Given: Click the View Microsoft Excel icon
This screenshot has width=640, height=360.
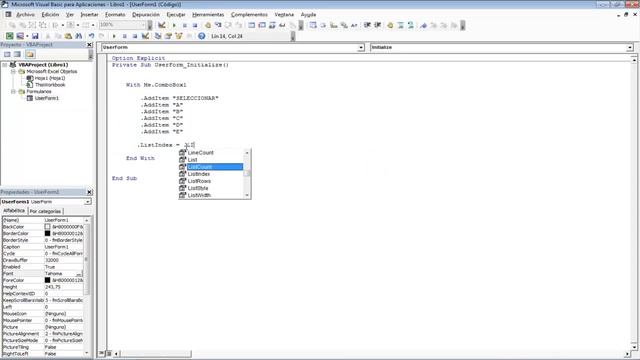Looking at the screenshot, I should click(x=9, y=36).
